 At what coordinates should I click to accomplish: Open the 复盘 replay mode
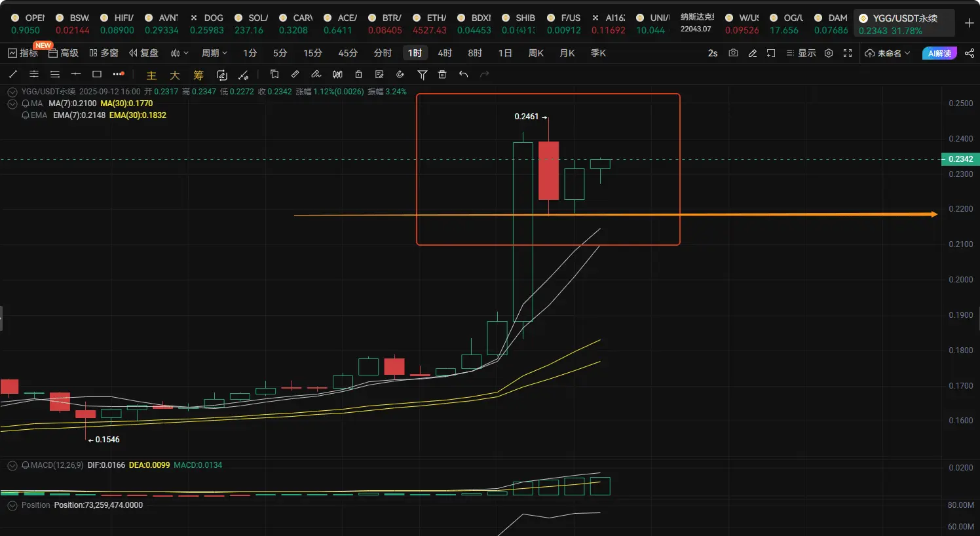(x=144, y=53)
